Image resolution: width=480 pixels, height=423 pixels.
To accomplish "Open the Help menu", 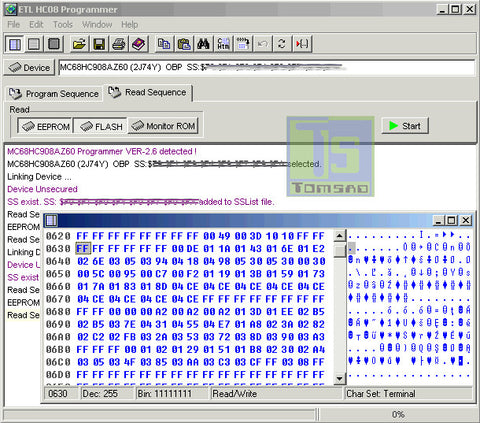I will point(129,25).
